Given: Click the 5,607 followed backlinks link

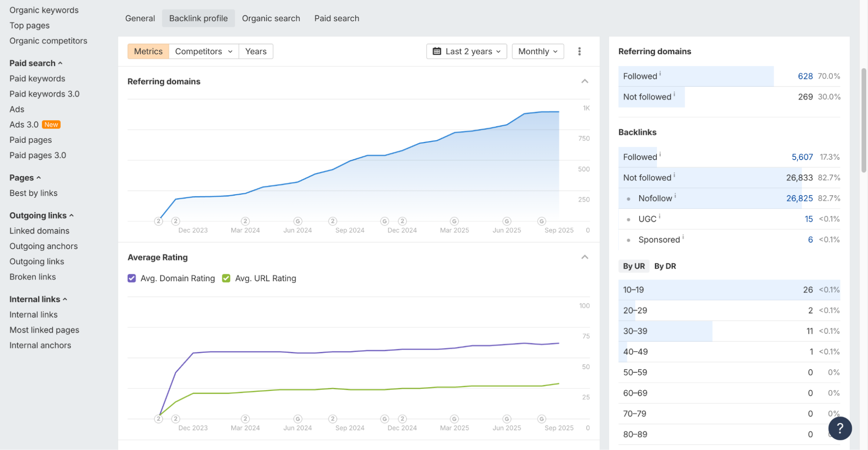Looking at the screenshot, I should 802,157.
